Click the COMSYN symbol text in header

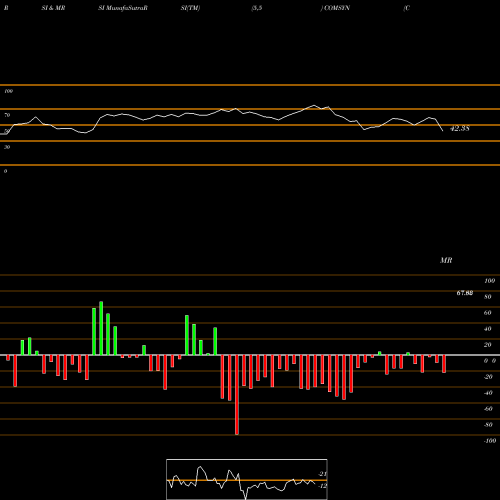click(337, 8)
